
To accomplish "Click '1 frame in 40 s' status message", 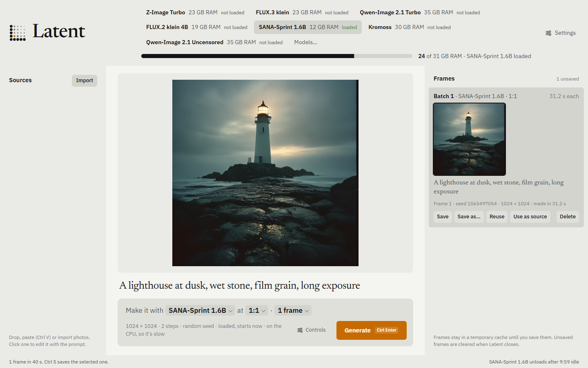I will 59,362.
